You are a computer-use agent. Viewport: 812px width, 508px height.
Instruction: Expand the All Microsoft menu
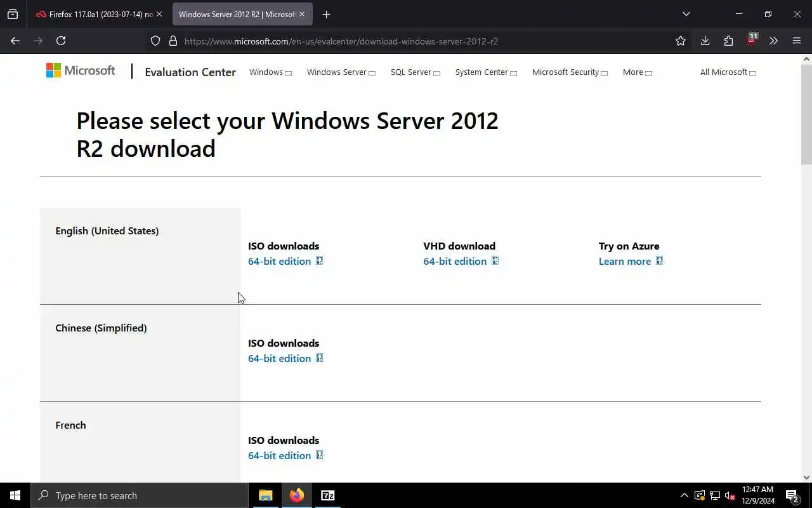(x=728, y=72)
